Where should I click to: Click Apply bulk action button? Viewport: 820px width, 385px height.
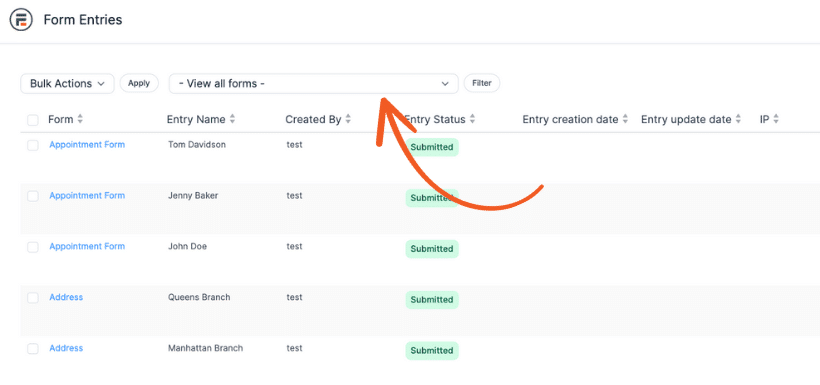coord(139,83)
